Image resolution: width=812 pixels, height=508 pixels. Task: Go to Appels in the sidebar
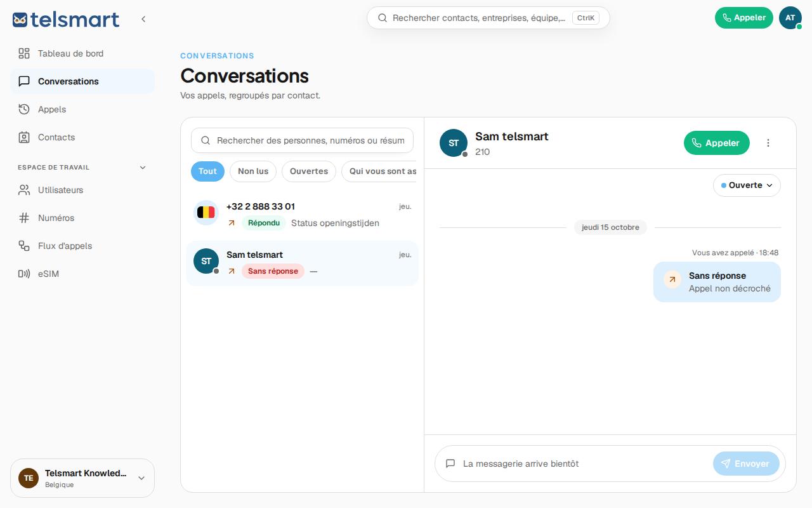[x=82, y=109]
